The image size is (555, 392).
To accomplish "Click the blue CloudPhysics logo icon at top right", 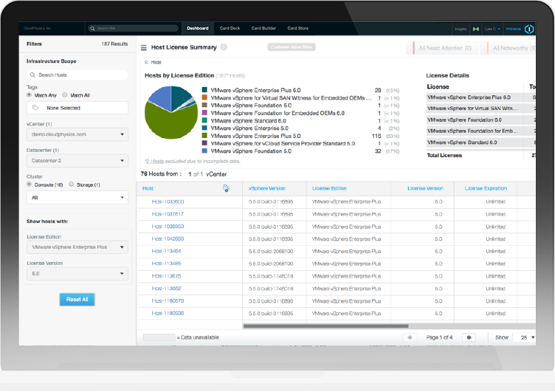I will (528, 29).
